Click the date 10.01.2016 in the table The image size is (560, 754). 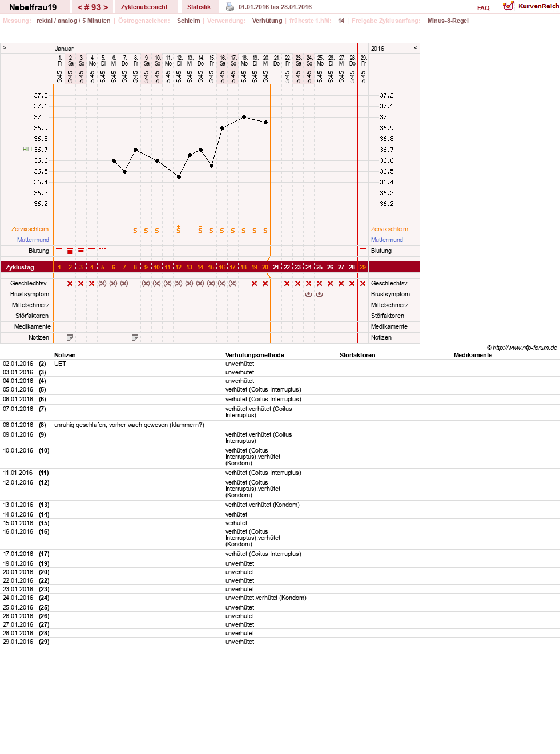pos(18,451)
